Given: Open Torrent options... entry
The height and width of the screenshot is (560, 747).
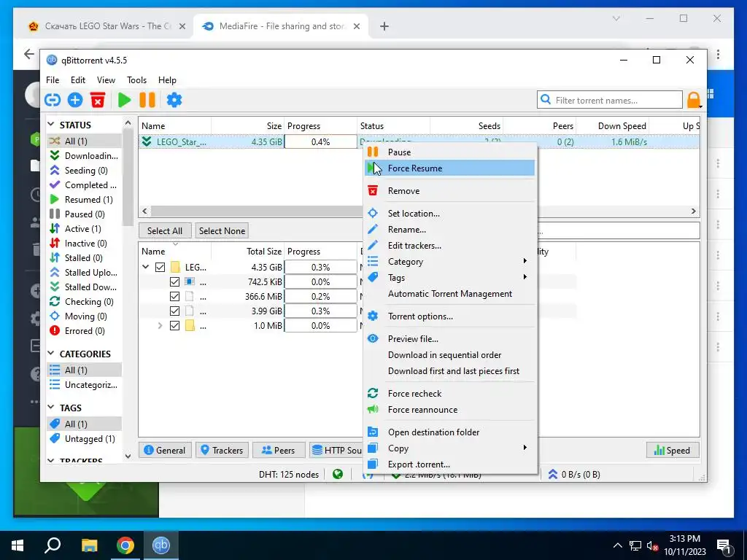Looking at the screenshot, I should (449, 316).
